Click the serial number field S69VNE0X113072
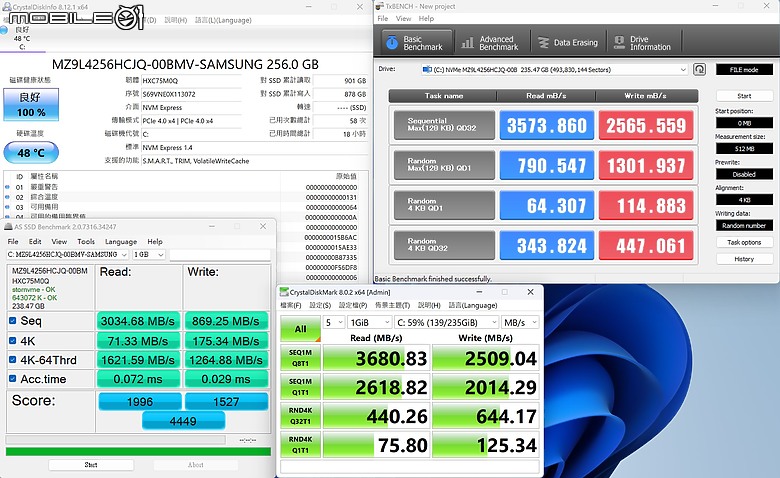 (x=192, y=94)
